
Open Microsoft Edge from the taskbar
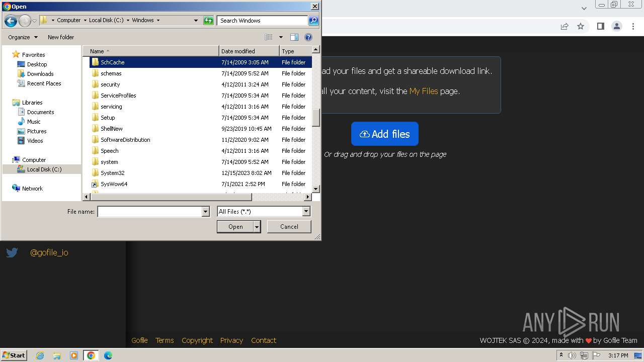108,355
